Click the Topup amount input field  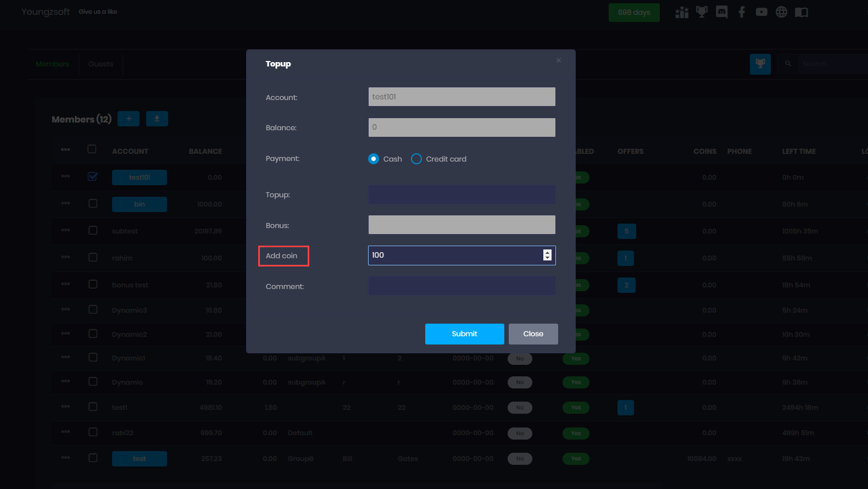point(461,195)
